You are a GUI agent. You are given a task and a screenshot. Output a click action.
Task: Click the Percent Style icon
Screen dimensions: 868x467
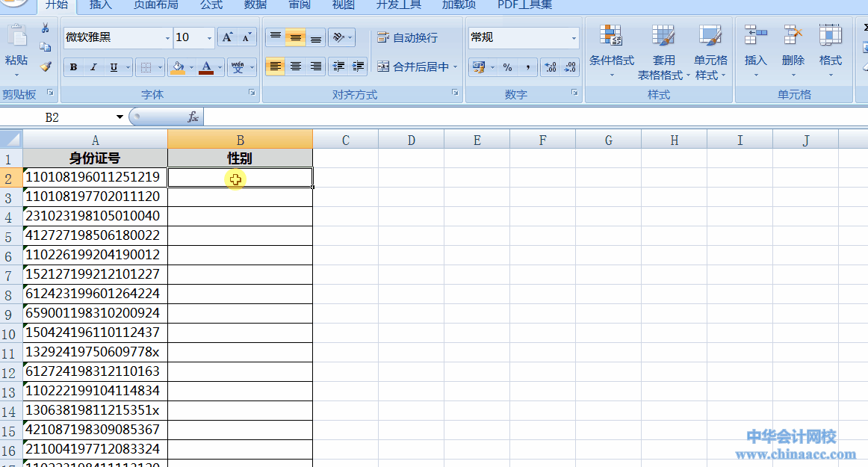(507, 67)
